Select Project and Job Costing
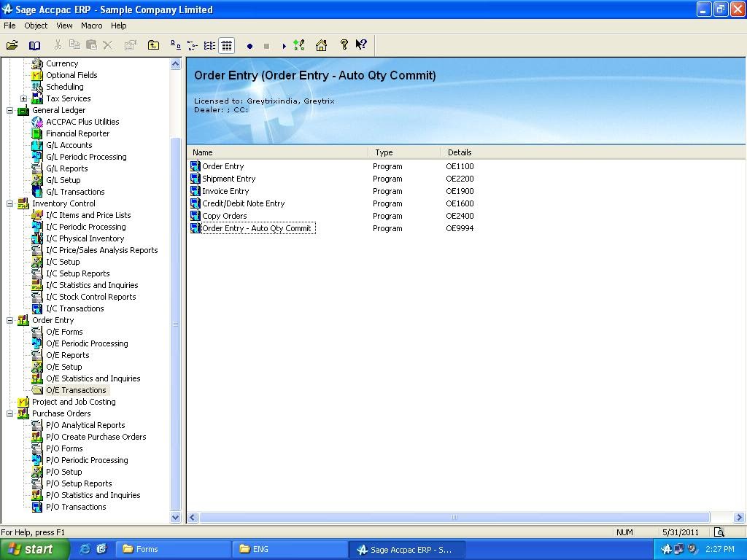The image size is (747, 560). tap(74, 402)
